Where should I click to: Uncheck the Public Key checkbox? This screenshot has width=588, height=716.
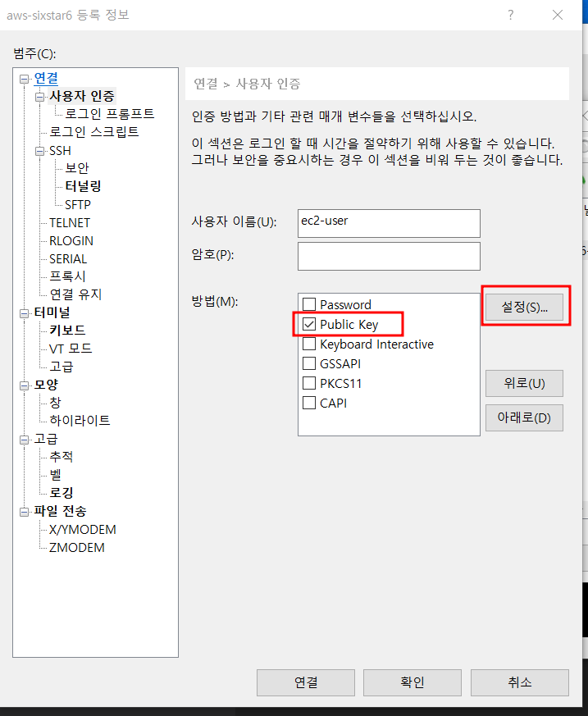pyautogui.click(x=309, y=324)
